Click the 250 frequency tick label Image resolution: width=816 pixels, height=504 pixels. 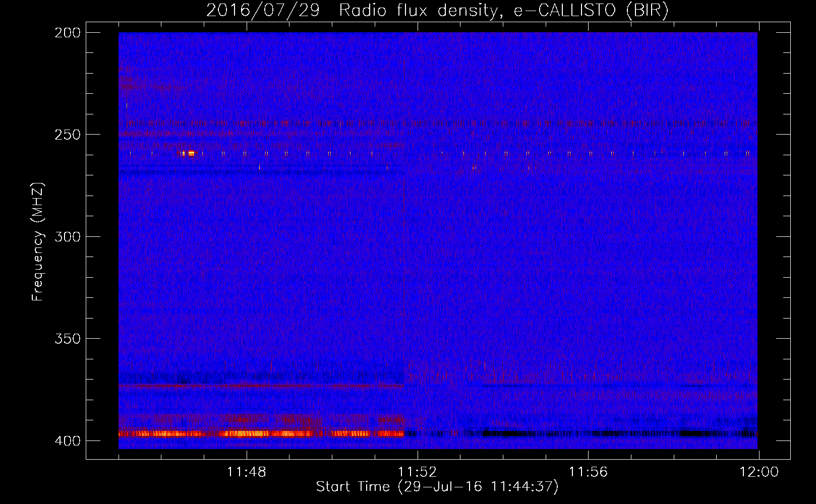coord(67,135)
